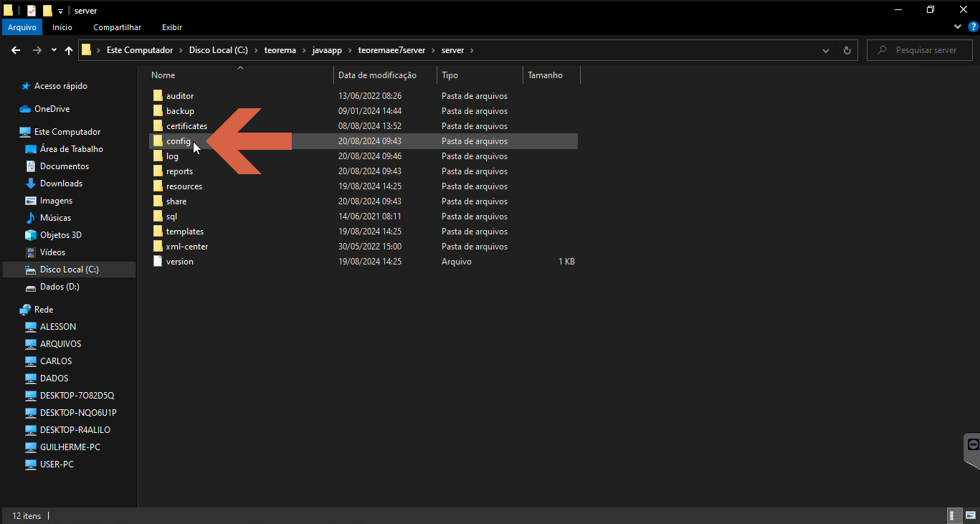Open the recent locations dropdown
This screenshot has width=980, height=524.
[54, 50]
